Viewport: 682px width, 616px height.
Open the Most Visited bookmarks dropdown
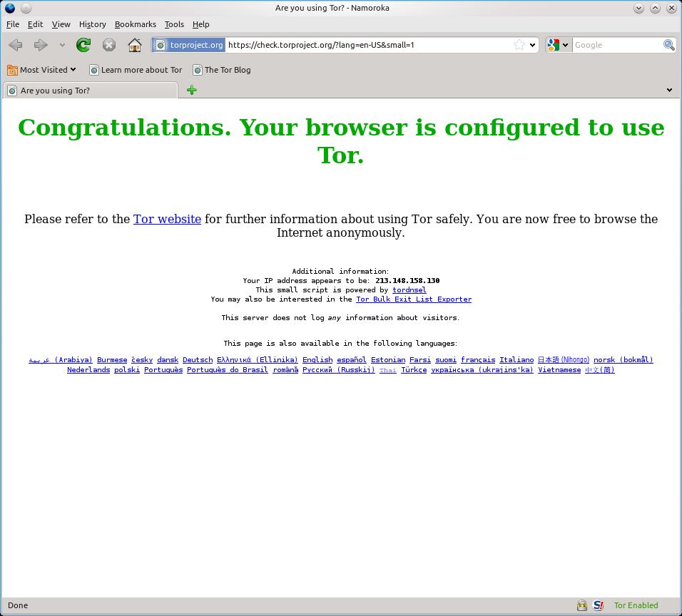point(41,70)
